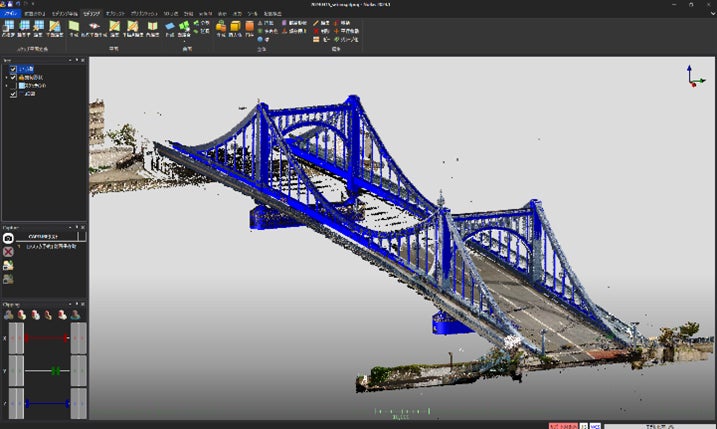The width and height of the screenshot is (717, 429).
Task: Click the first icon in the Clipping panel toolbar
Action: click(x=9, y=315)
